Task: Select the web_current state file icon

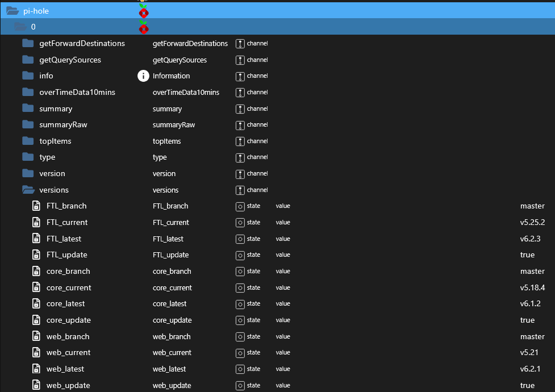Action: coord(36,352)
